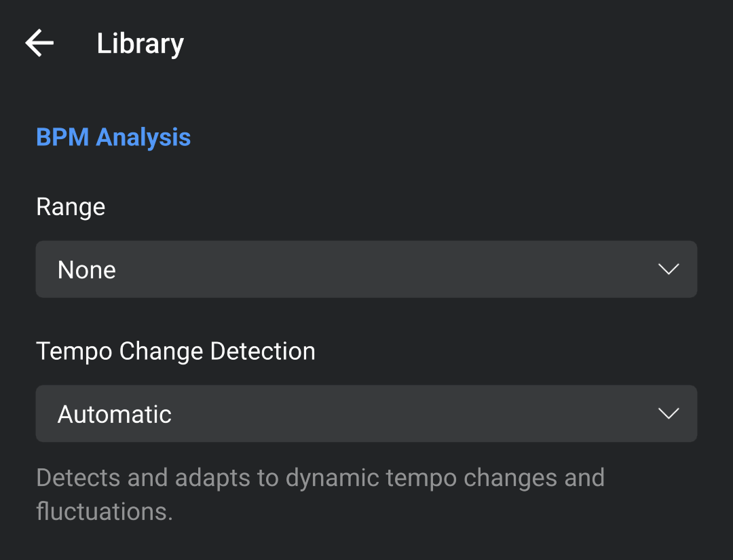Screen dimensions: 733x560
Task: Go back from Library settings
Action: point(39,43)
